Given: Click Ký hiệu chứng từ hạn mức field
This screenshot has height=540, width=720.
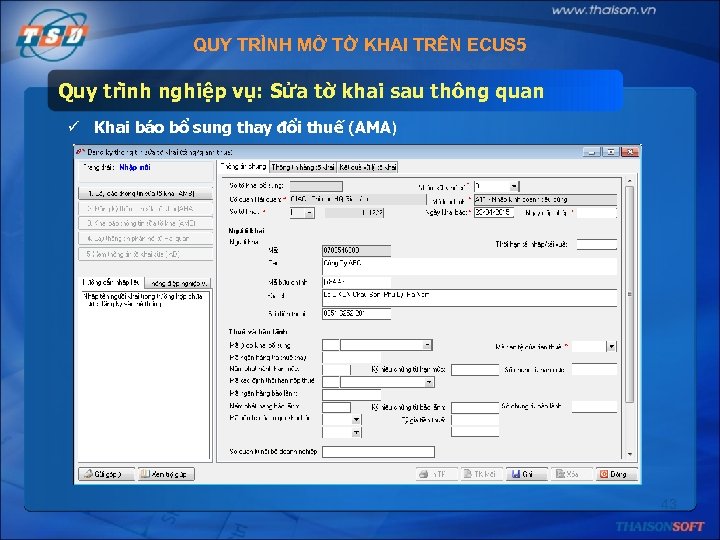Looking at the screenshot, I should 475,370.
